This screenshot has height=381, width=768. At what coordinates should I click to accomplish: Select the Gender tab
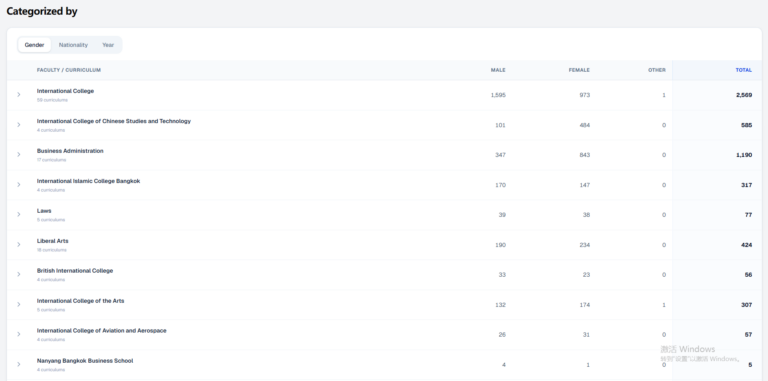pyautogui.click(x=34, y=45)
